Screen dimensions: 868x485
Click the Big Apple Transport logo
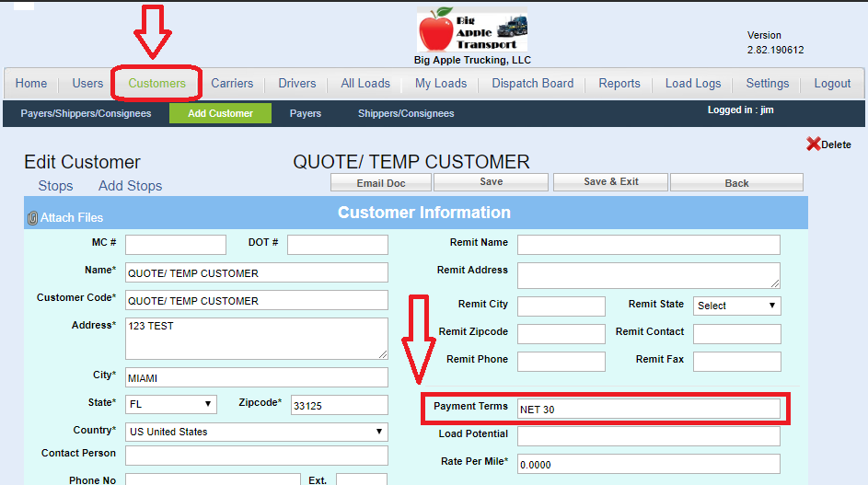(473, 31)
